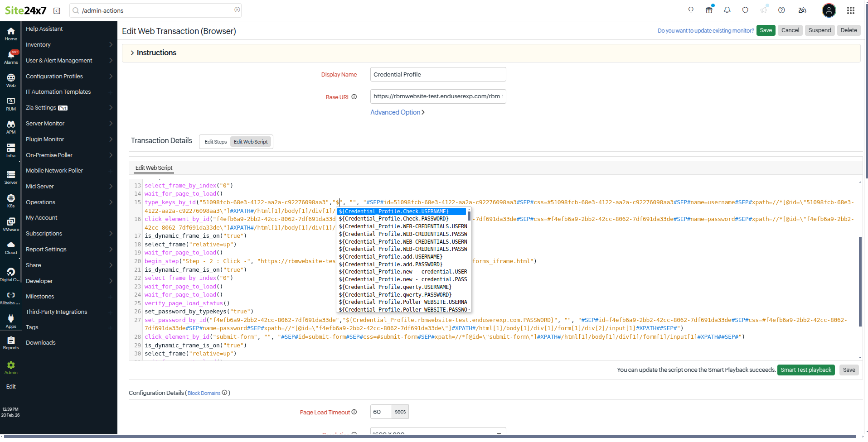Screen dimensions: 868x442
Task: Click the notifications bell icon
Action: [x=727, y=10]
